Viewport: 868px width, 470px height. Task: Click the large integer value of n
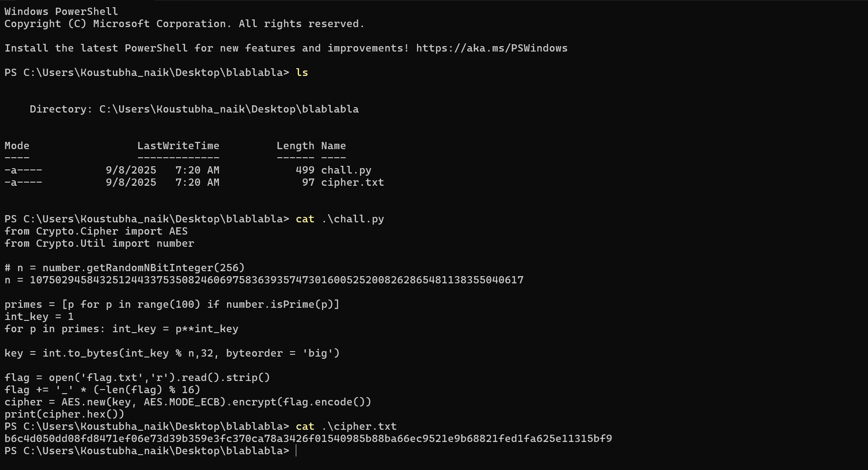[x=276, y=280]
